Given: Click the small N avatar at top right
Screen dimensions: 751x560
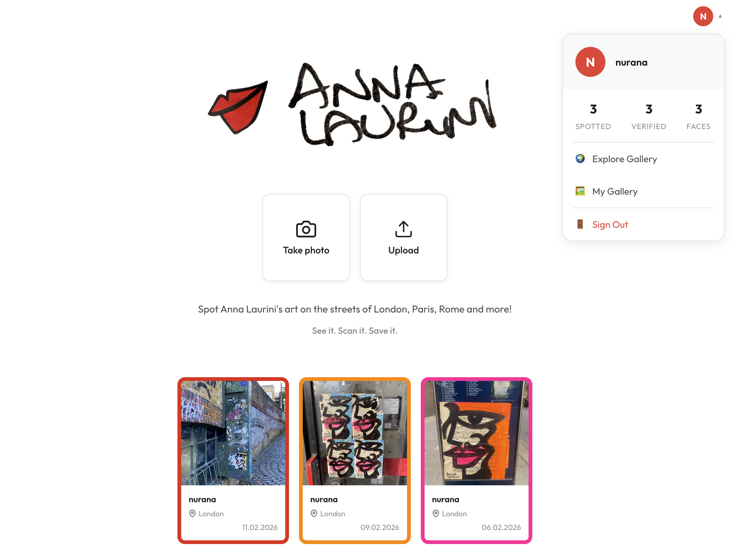Looking at the screenshot, I should pos(703,16).
